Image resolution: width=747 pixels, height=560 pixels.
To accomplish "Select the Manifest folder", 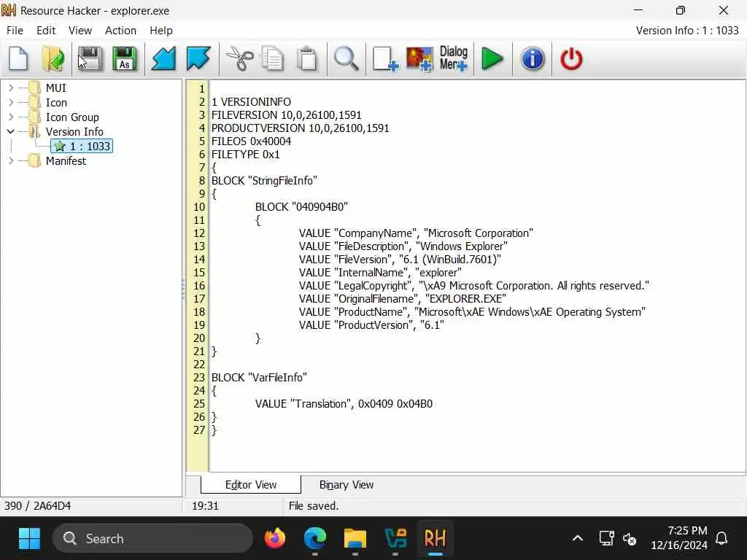I will 66,161.
